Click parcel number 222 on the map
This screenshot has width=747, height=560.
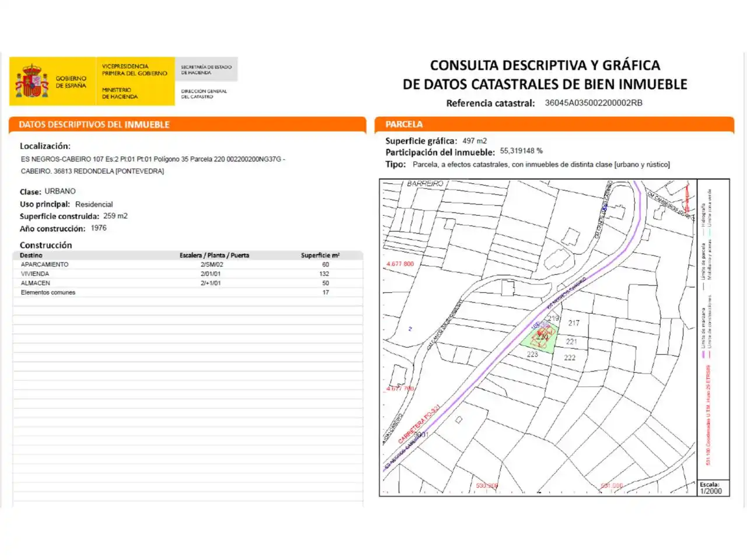[570, 358]
